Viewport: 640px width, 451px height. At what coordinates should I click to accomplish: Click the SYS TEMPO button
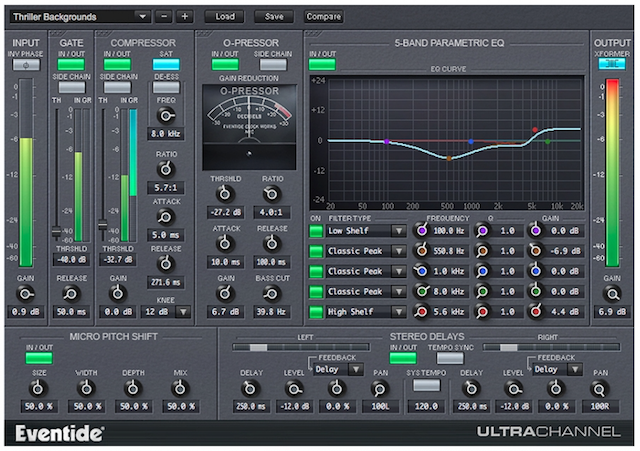click(x=426, y=385)
